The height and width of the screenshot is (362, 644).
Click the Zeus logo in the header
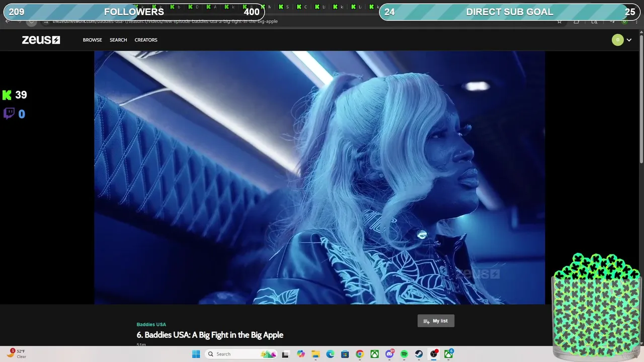(x=41, y=40)
